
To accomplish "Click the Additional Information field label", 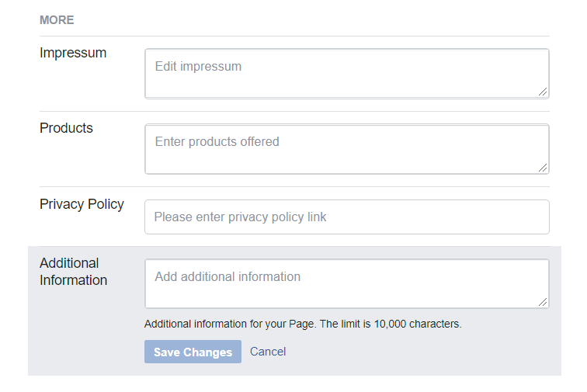I will click(x=73, y=272).
